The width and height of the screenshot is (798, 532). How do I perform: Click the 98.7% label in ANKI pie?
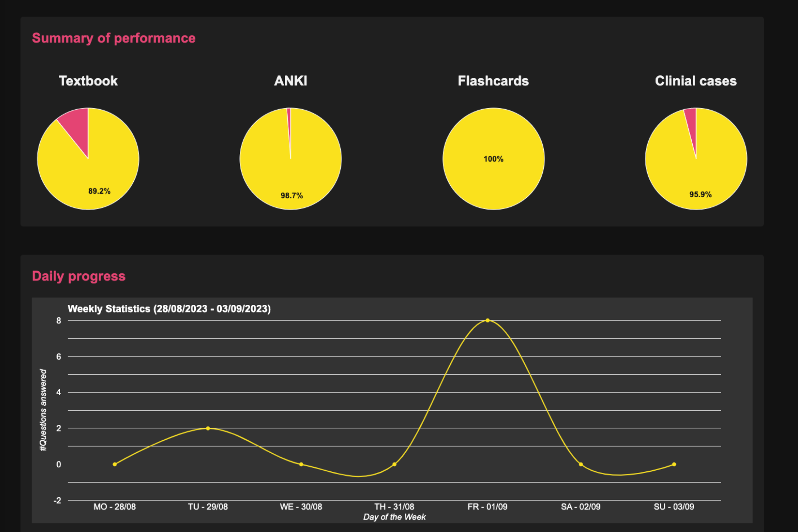point(292,195)
